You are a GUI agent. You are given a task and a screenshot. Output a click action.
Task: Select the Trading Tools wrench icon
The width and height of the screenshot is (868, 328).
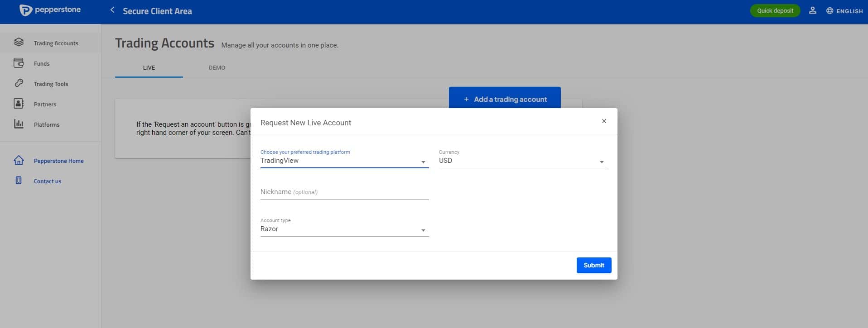[x=19, y=83]
